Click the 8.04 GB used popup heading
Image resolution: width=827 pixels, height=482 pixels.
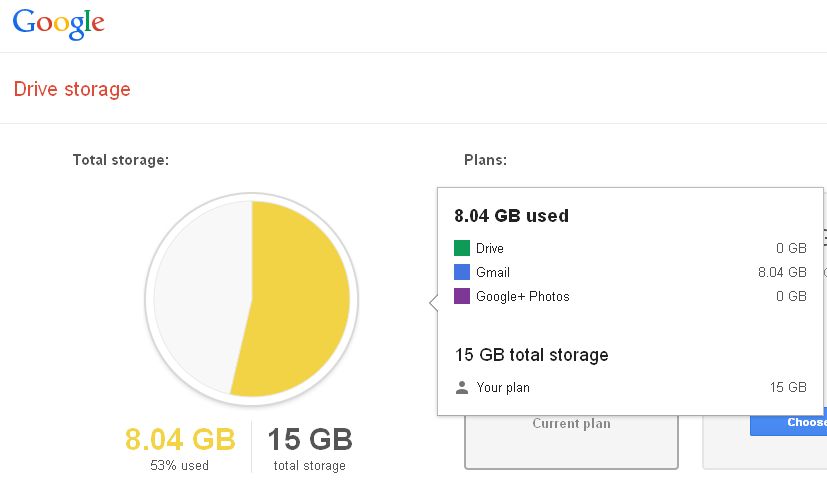pyautogui.click(x=511, y=215)
